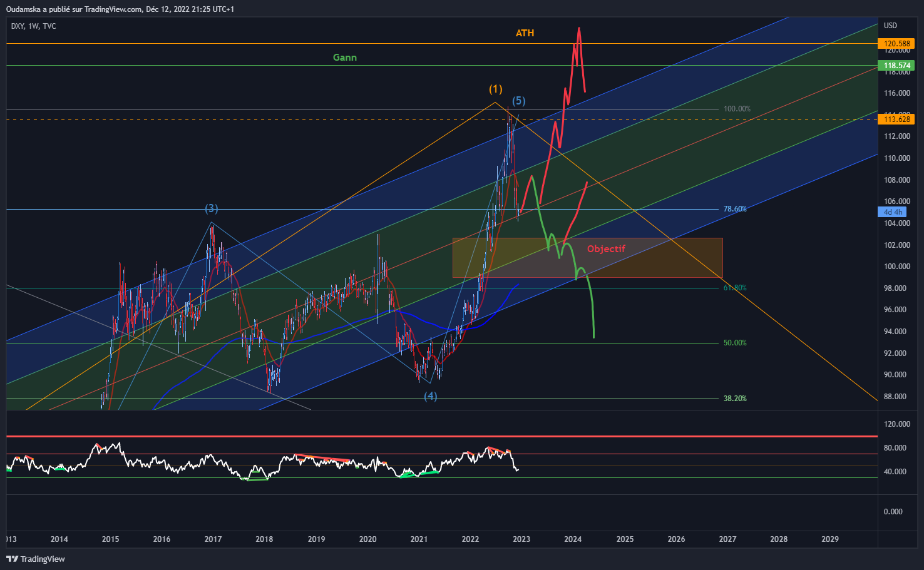Click the 110.000 price scale value

(896, 158)
